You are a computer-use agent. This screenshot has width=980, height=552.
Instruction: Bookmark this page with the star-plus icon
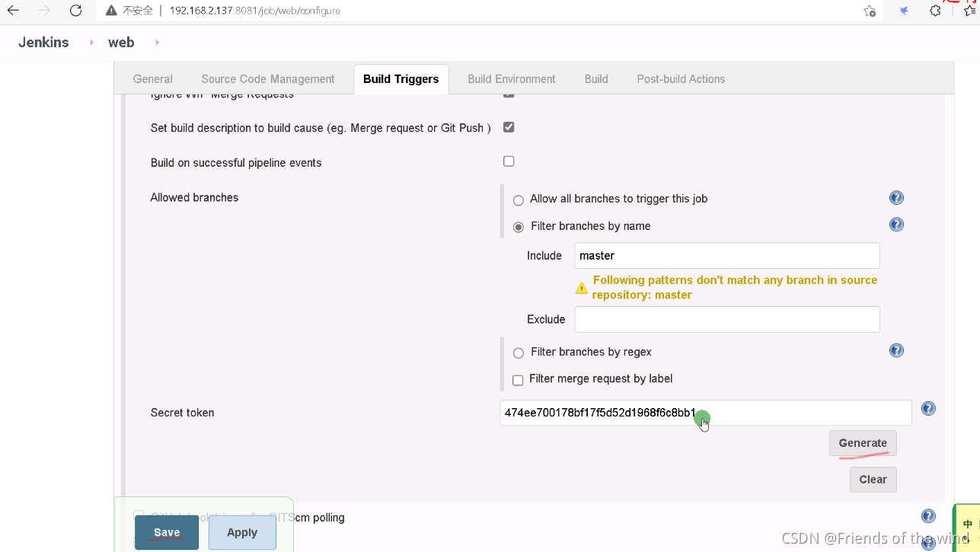[870, 11]
